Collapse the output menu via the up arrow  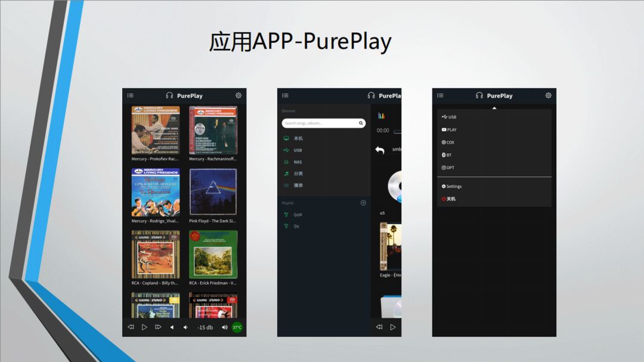pos(494,108)
